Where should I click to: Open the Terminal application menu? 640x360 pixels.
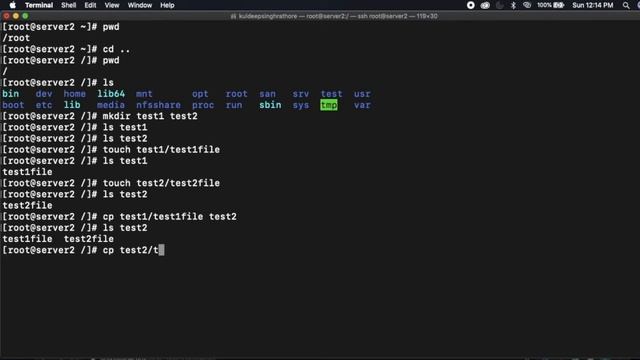[39, 5]
